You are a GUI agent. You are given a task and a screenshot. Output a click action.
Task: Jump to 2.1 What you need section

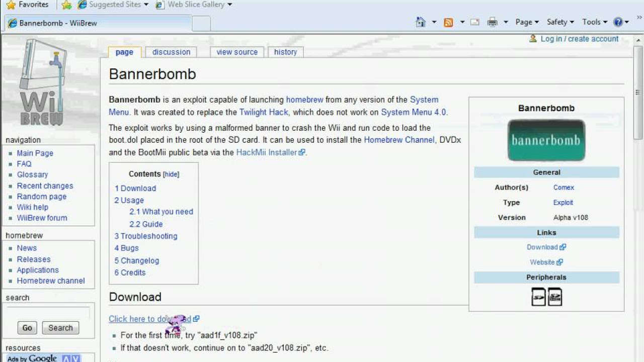pos(161,212)
